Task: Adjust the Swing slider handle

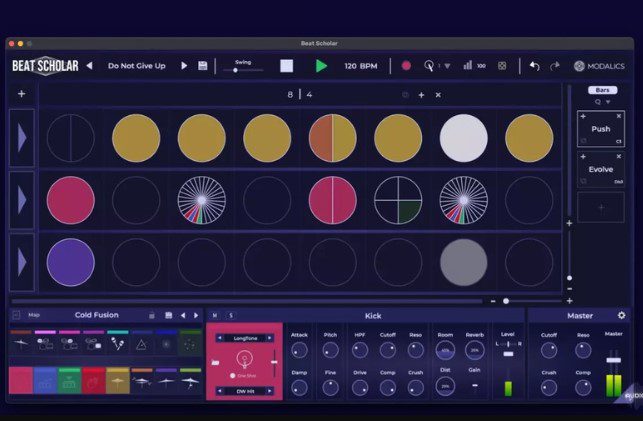Action: pyautogui.click(x=235, y=70)
